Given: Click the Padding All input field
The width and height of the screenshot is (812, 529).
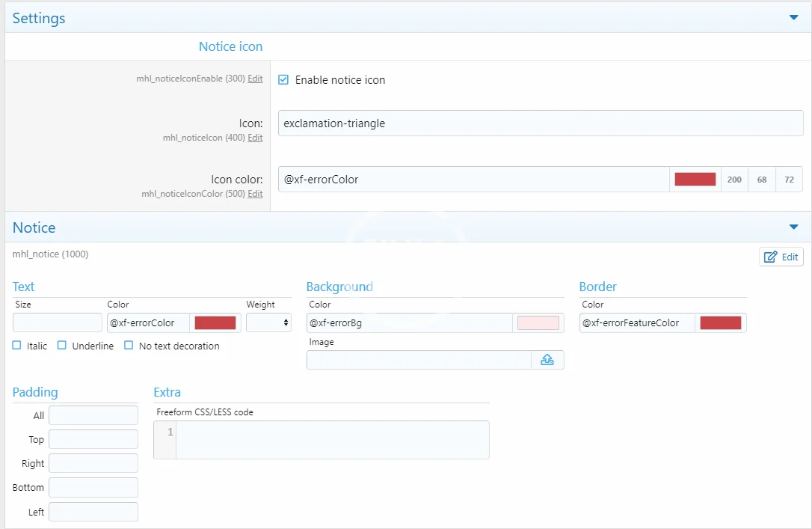Looking at the screenshot, I should coord(93,415).
